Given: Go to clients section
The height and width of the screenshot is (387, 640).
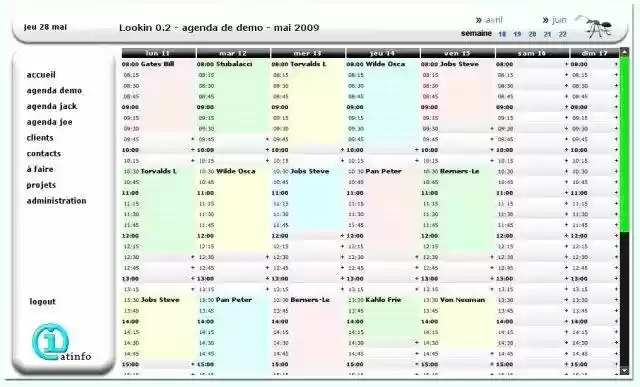Looking at the screenshot, I should 40,138.
